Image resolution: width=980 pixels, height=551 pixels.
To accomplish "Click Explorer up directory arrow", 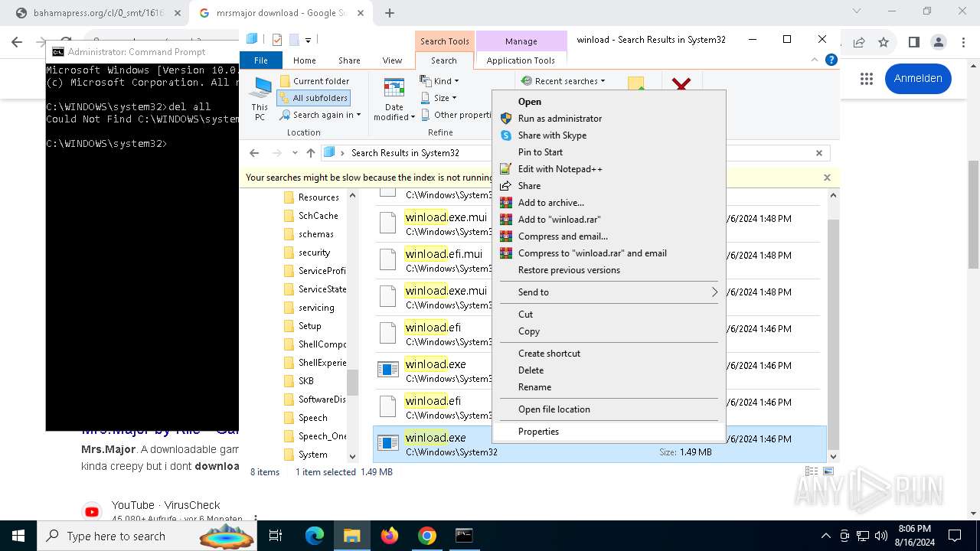I will click(x=310, y=153).
